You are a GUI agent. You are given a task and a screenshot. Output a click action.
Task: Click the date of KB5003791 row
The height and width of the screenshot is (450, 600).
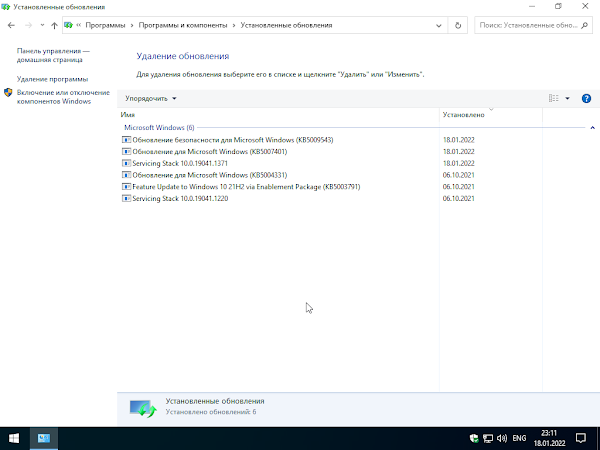pyautogui.click(x=458, y=187)
